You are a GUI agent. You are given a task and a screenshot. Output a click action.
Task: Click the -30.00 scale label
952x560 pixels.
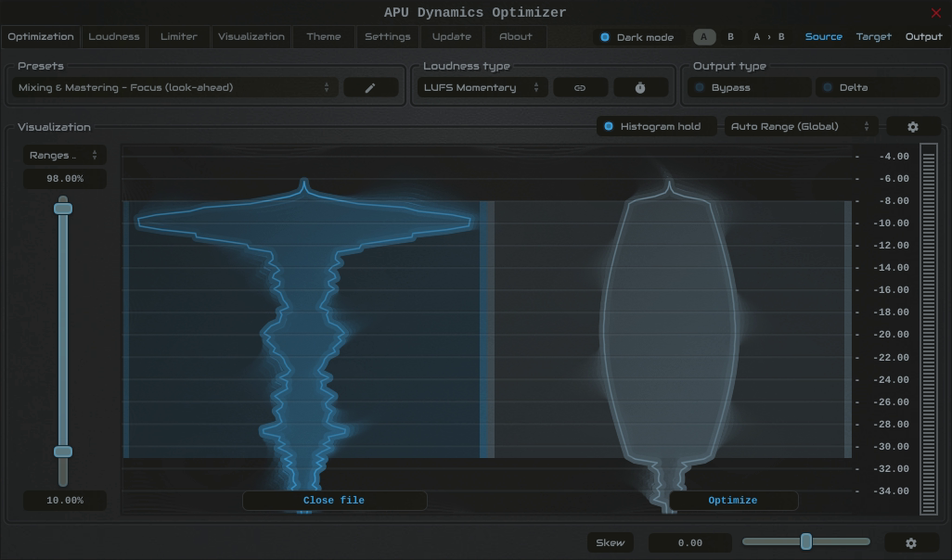click(891, 447)
